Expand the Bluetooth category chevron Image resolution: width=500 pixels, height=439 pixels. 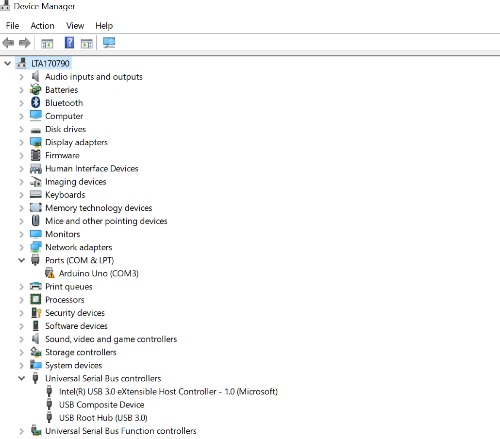point(21,103)
